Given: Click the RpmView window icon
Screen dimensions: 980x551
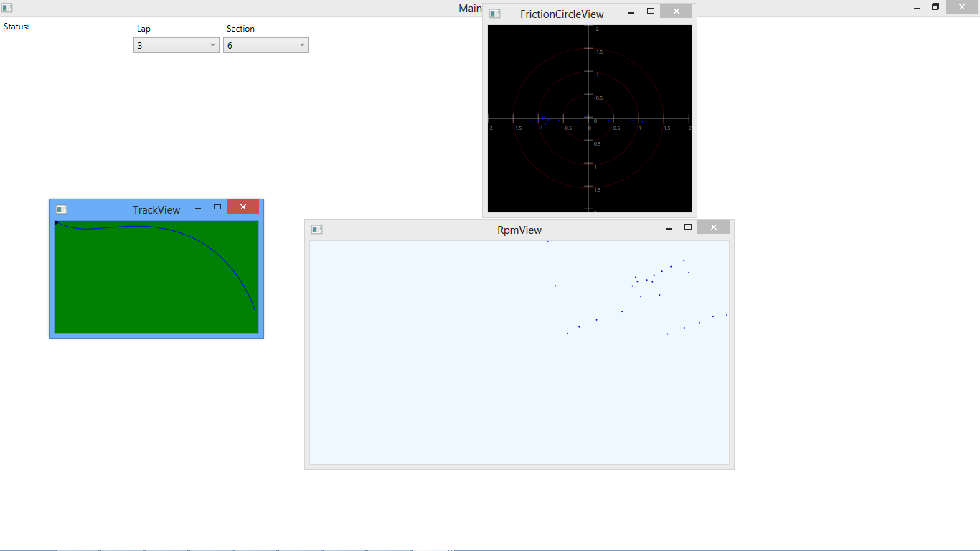Looking at the screenshot, I should pyautogui.click(x=316, y=230).
